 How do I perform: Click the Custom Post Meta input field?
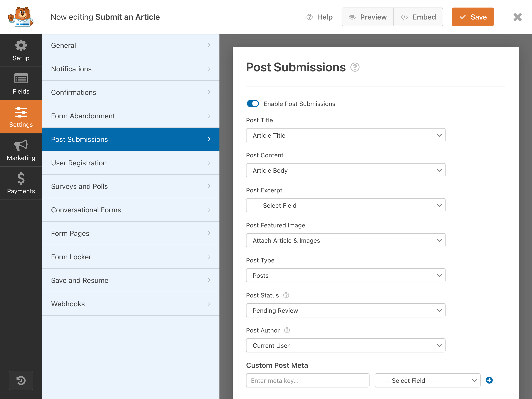point(307,381)
